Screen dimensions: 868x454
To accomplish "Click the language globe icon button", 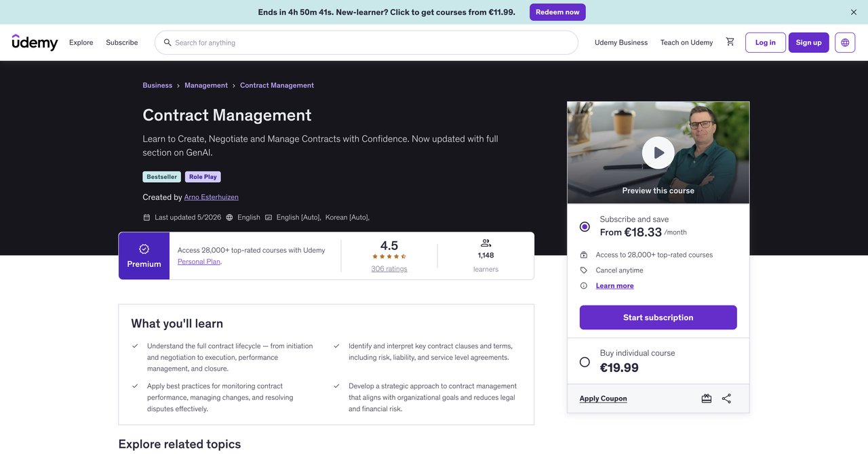I will tap(845, 43).
